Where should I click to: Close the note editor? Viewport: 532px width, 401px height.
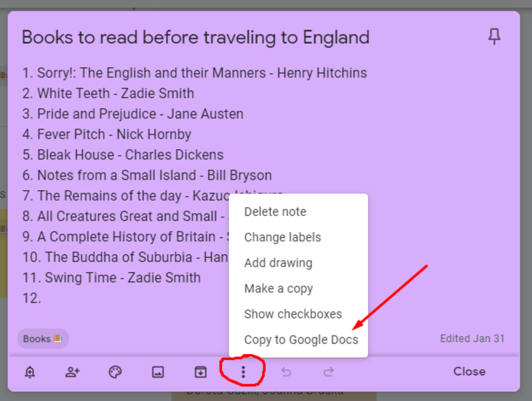tap(469, 372)
